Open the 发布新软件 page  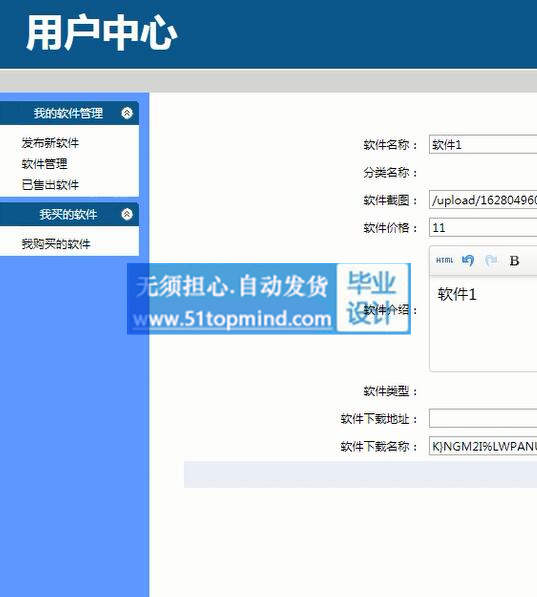50,143
